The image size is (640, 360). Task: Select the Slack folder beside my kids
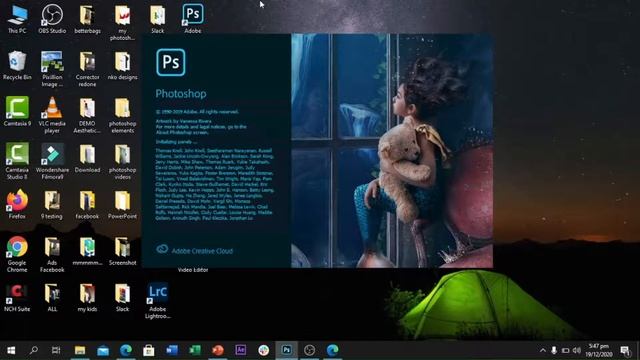click(122, 297)
